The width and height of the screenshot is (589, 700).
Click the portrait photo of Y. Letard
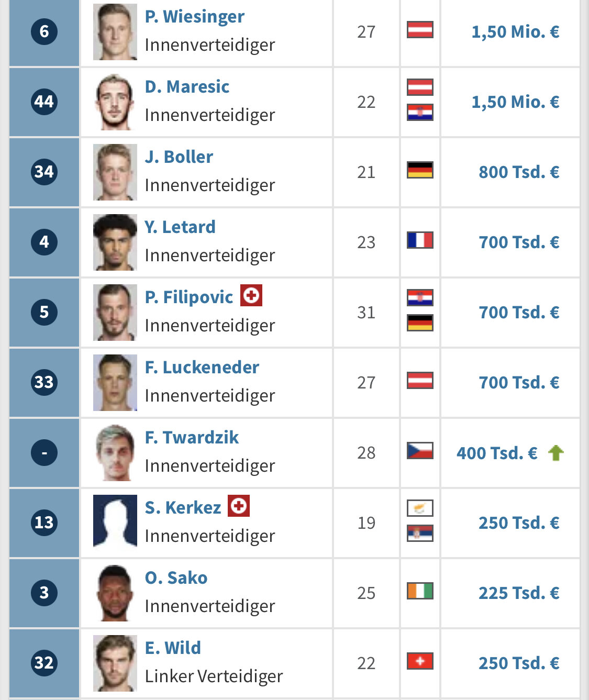pyautogui.click(x=115, y=242)
